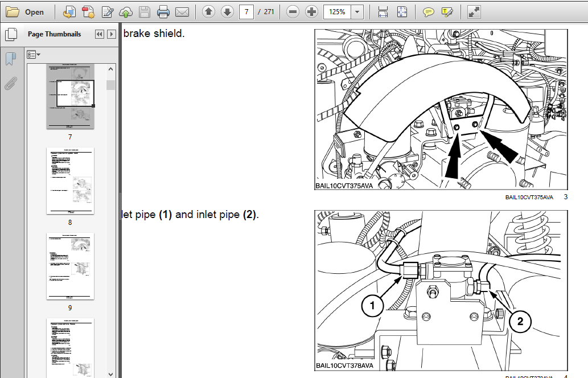Open the Bookmarks panel icon

click(11, 59)
